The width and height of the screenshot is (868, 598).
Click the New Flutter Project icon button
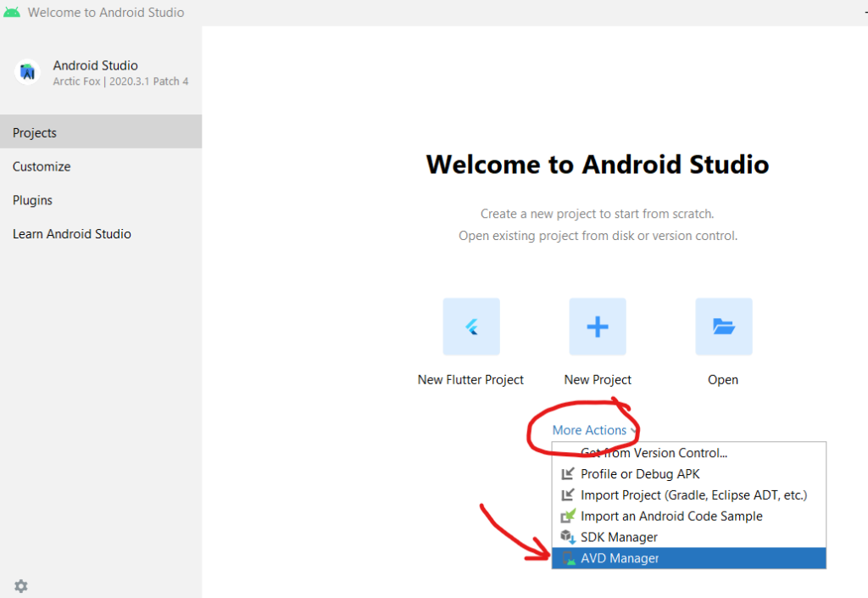(471, 327)
